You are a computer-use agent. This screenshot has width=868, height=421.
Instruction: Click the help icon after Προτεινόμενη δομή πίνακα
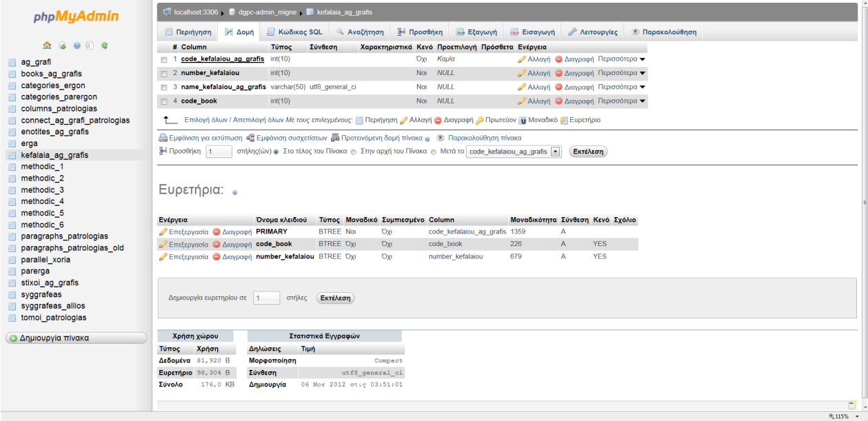coord(427,138)
